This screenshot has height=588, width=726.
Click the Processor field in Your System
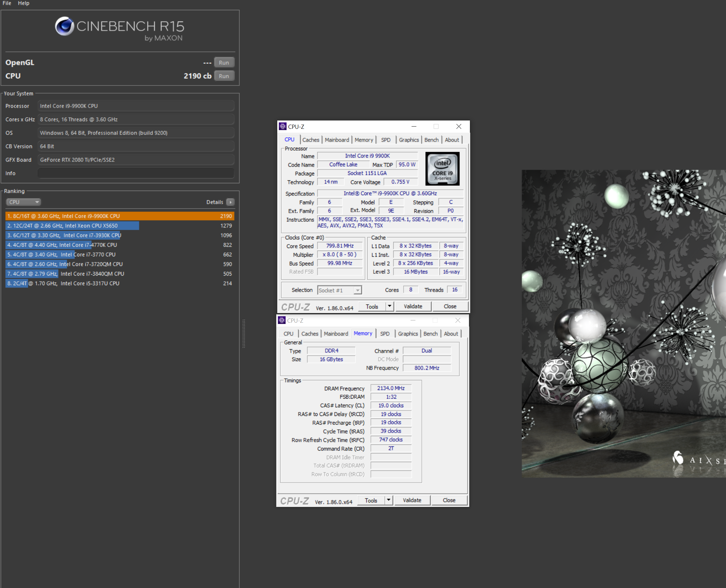pos(136,106)
